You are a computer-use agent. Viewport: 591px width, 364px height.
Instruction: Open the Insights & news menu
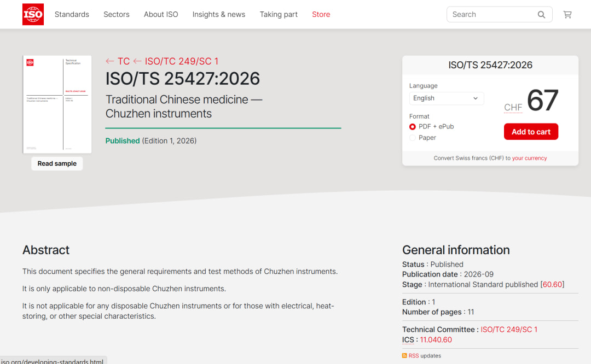click(x=218, y=14)
